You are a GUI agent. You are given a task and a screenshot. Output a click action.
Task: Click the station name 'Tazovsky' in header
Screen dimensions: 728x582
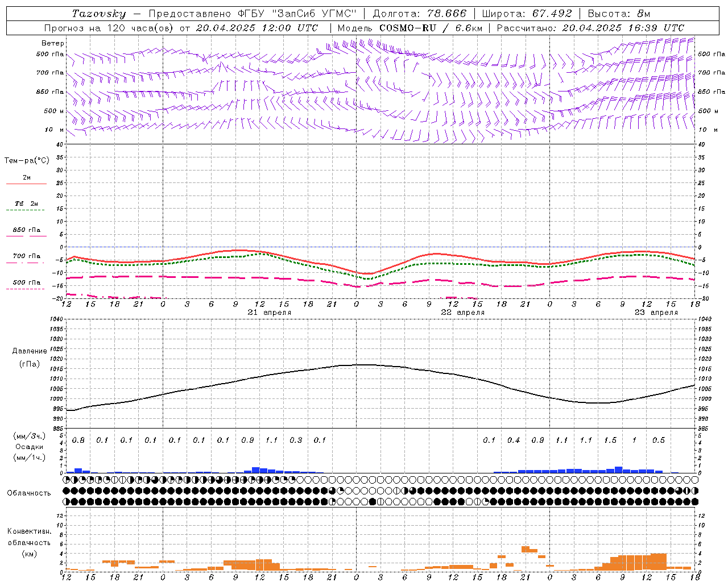(x=99, y=14)
